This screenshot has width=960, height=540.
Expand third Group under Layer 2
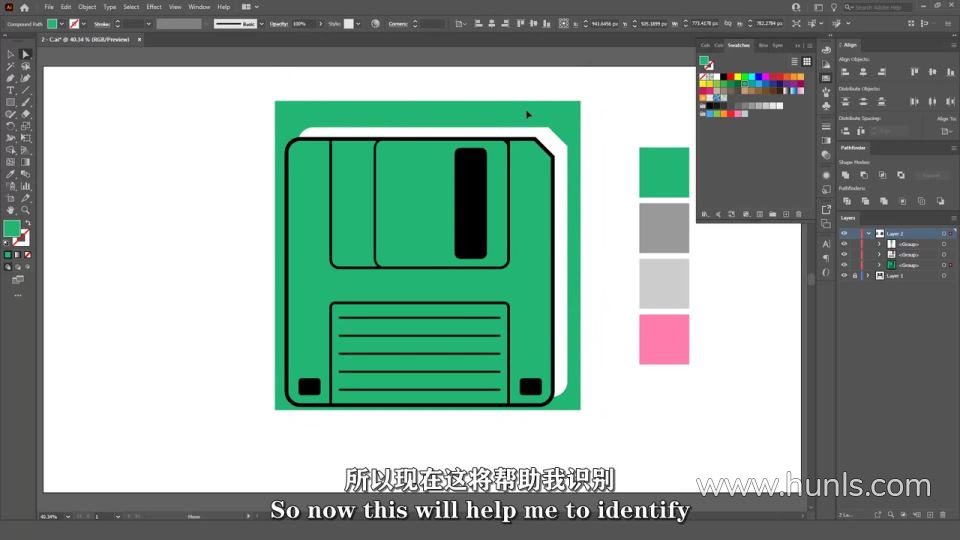(x=879, y=265)
